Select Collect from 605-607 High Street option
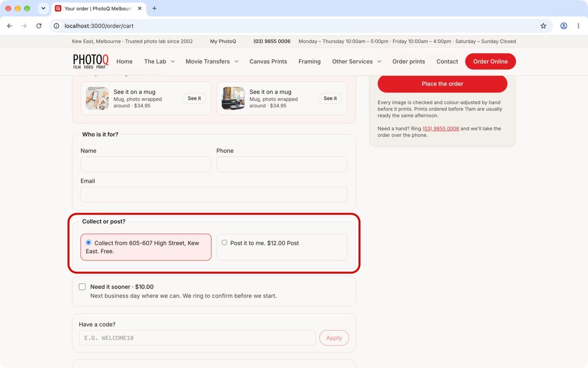Image resolution: width=588 pixels, height=368 pixels. click(x=146, y=247)
